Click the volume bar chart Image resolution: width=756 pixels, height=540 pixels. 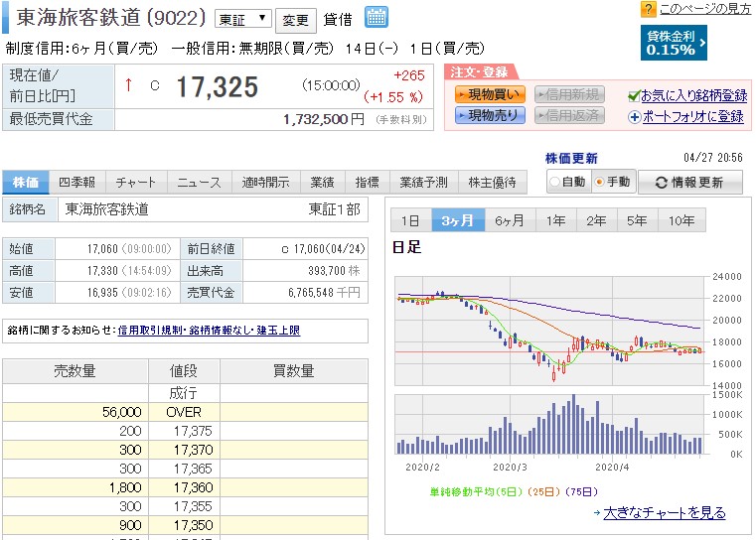click(551, 425)
